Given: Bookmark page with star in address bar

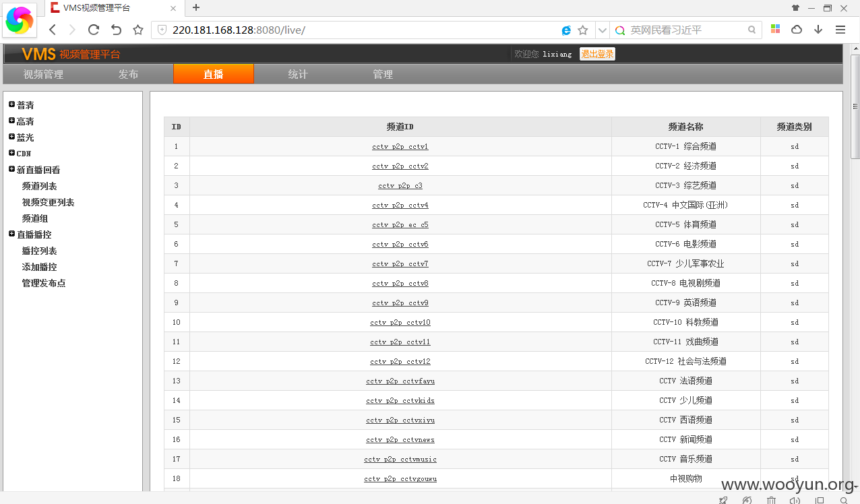Looking at the screenshot, I should pos(583,30).
